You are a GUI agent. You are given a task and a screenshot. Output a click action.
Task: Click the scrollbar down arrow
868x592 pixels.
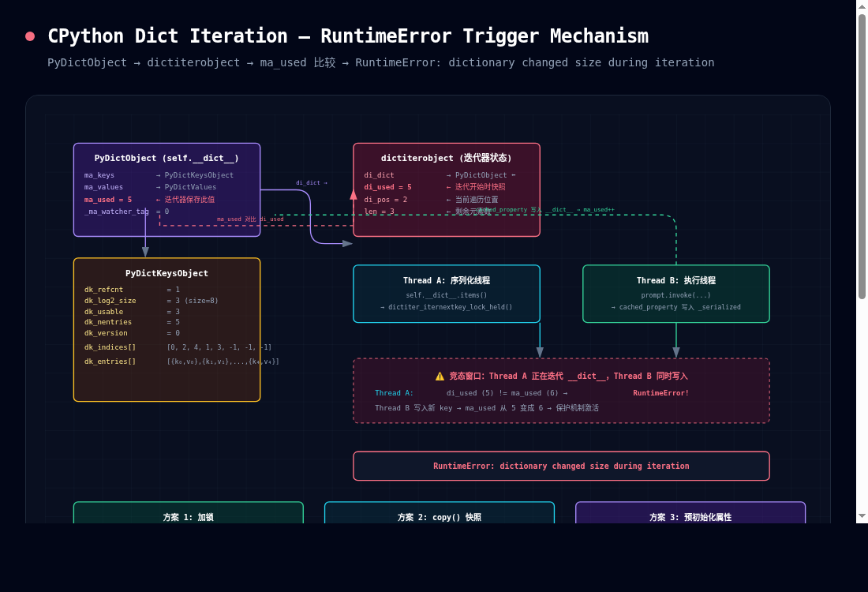[862, 516]
